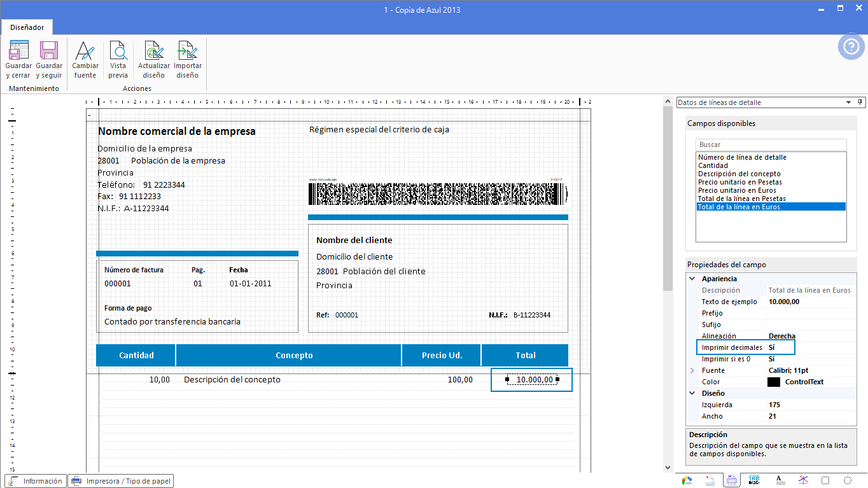Click the pin icon of the fields panel

click(860, 102)
